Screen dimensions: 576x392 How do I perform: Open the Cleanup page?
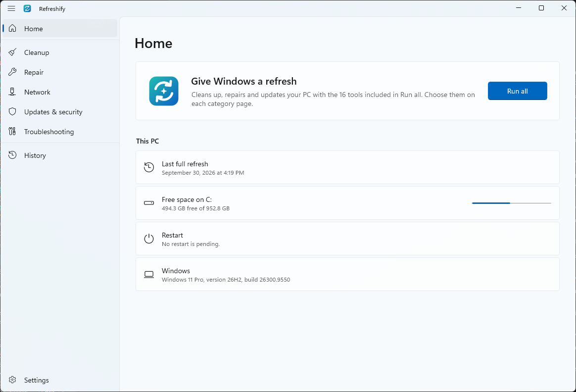(59, 52)
